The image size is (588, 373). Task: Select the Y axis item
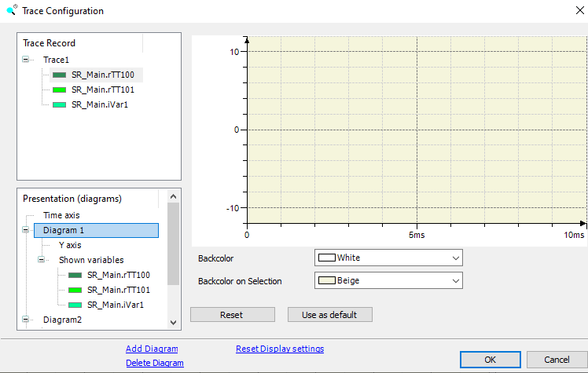(x=70, y=245)
